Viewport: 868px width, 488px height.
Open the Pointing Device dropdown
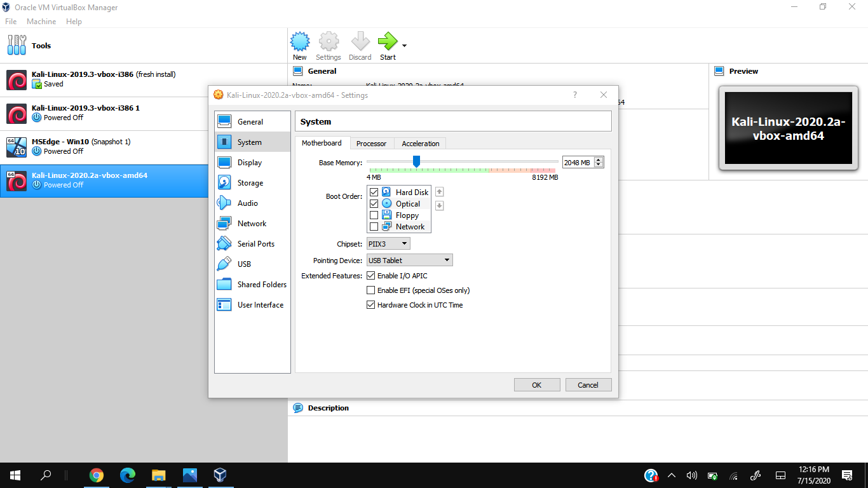tap(410, 261)
